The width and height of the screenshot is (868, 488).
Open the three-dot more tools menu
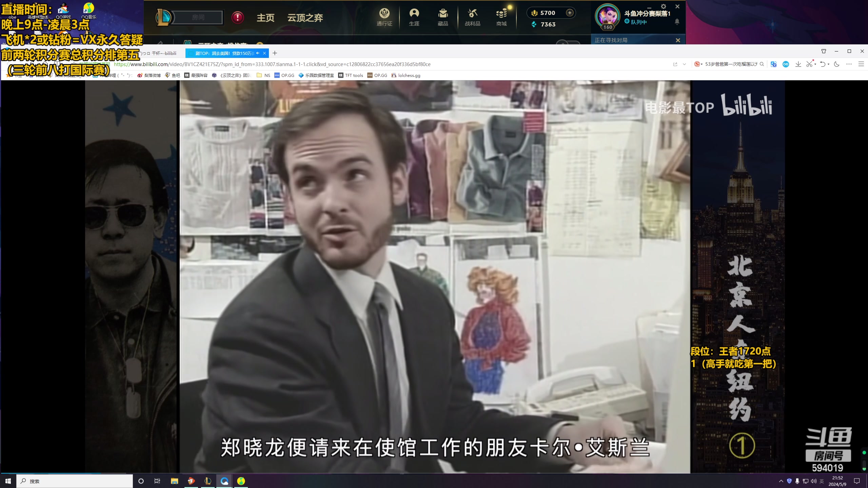[849, 64]
